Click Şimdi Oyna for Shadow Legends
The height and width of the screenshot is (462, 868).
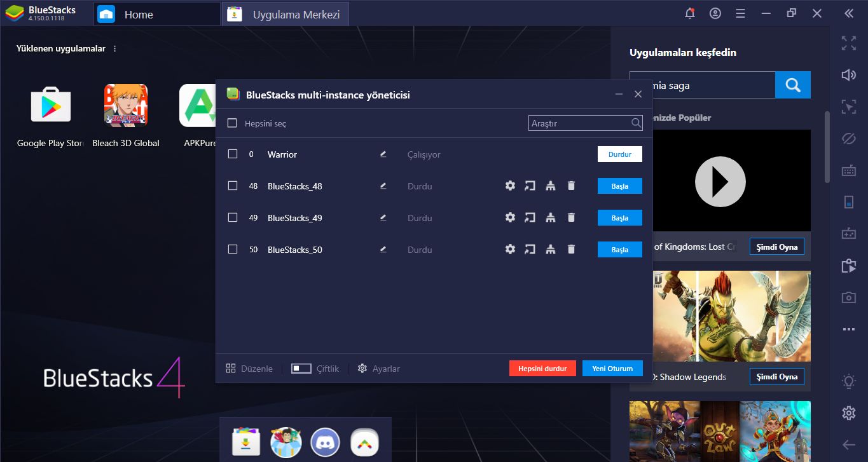776,376
